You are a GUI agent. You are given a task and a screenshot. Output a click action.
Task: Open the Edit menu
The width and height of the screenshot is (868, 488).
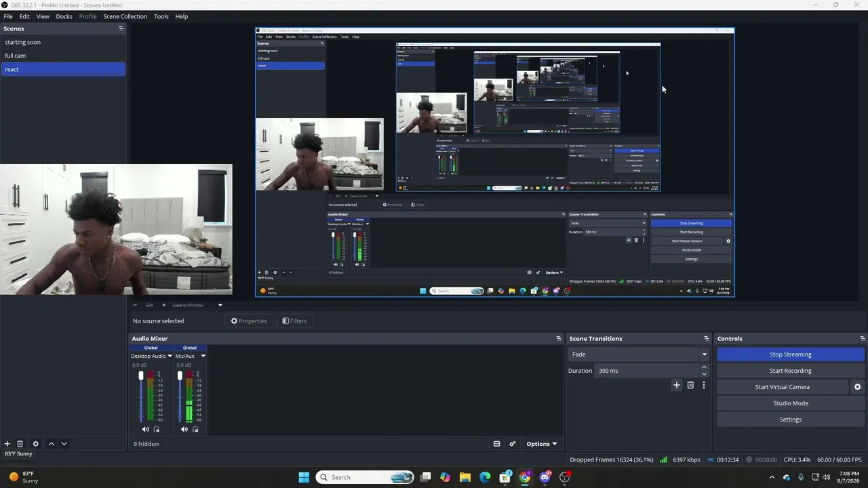[x=24, y=16]
